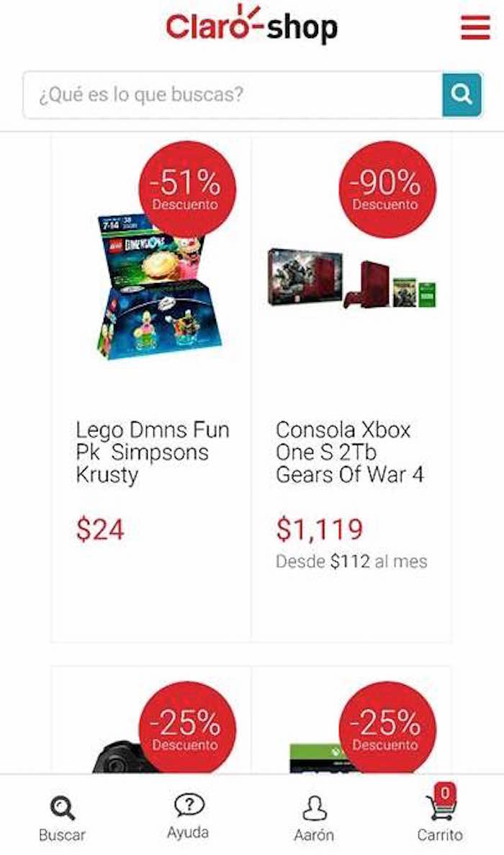Click the cart item count badge
The width and height of the screenshot is (504, 855).
445,793
